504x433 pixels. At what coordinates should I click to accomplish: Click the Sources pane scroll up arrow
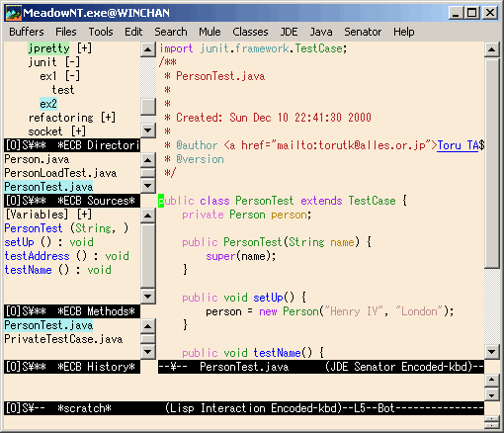click(148, 160)
